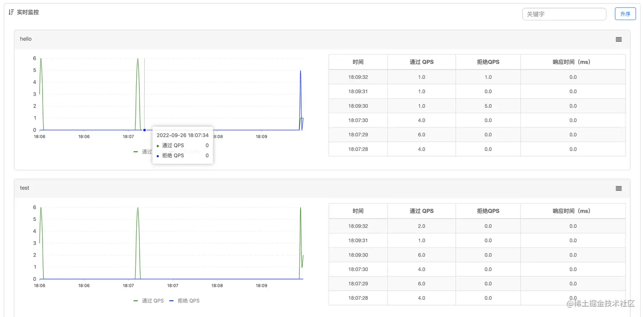Click the blue data point on hello chart
This screenshot has height=317, width=644.
pos(144,130)
